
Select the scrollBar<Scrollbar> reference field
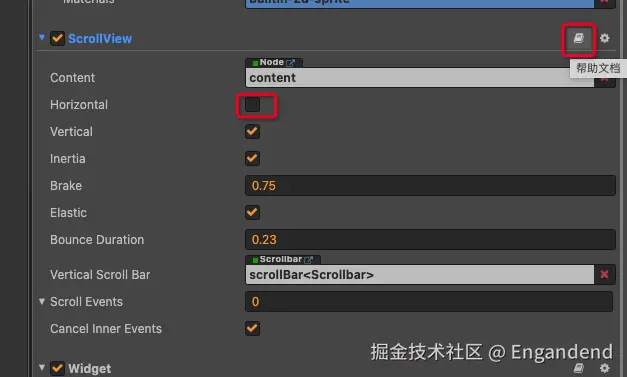point(419,275)
